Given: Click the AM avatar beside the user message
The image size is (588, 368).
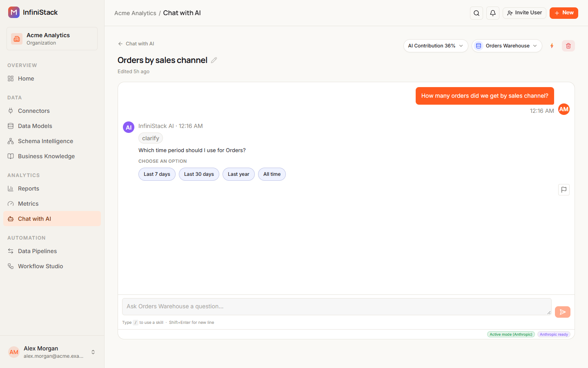Looking at the screenshot, I should click(x=564, y=109).
